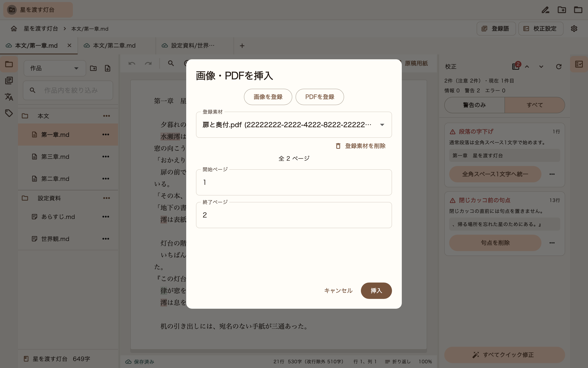Click the 開始ページ input field
The height and width of the screenshot is (368, 588).
(x=294, y=182)
